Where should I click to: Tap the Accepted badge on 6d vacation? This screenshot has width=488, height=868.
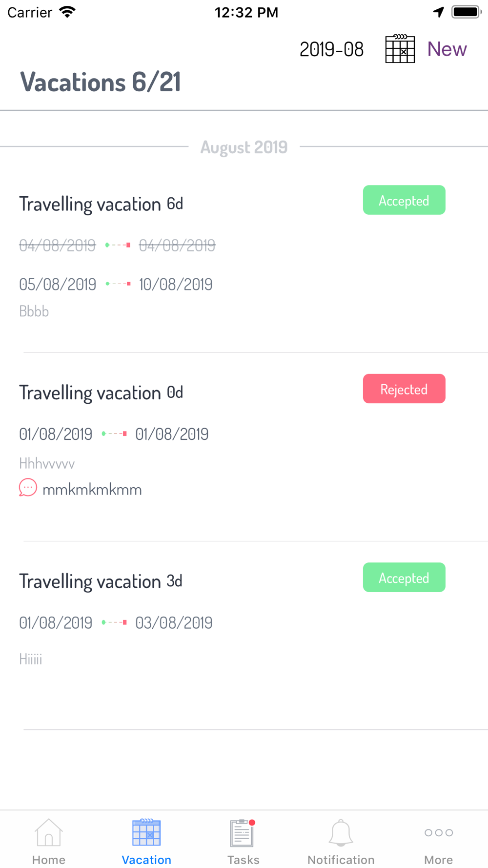pos(404,200)
